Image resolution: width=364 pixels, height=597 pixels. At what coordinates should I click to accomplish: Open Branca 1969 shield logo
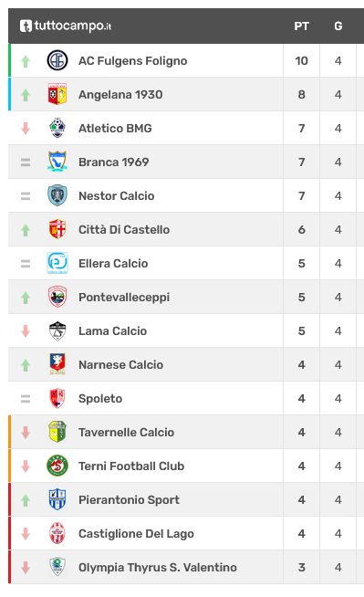tap(57, 162)
